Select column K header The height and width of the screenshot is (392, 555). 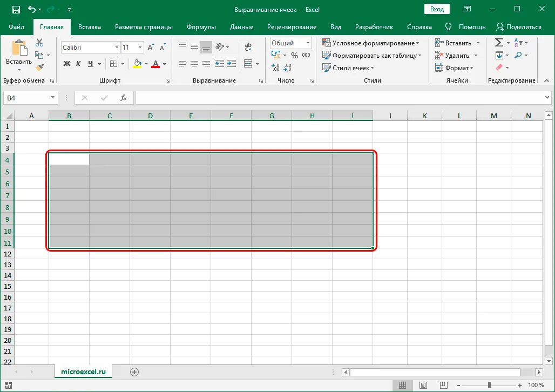point(424,116)
